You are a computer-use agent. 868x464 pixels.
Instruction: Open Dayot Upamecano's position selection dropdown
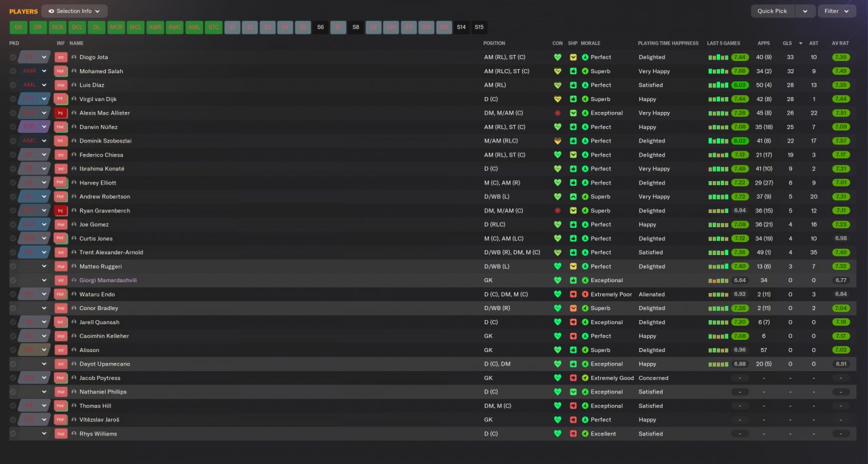(x=35, y=364)
